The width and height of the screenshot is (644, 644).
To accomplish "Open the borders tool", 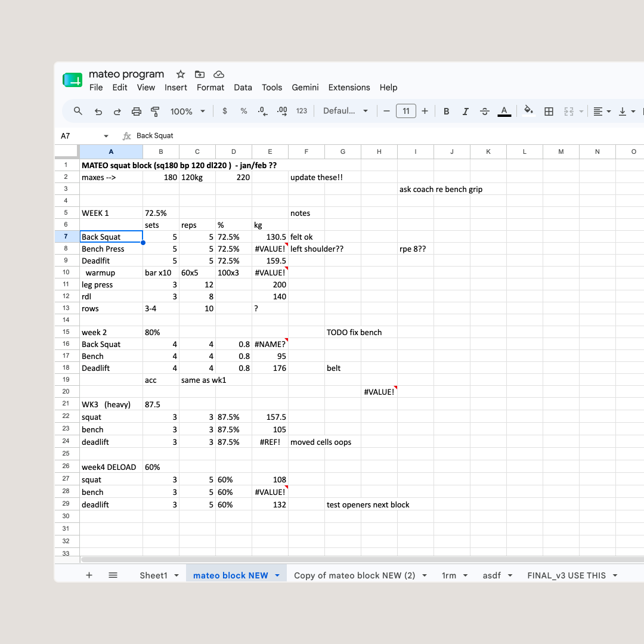I will pos(549,111).
